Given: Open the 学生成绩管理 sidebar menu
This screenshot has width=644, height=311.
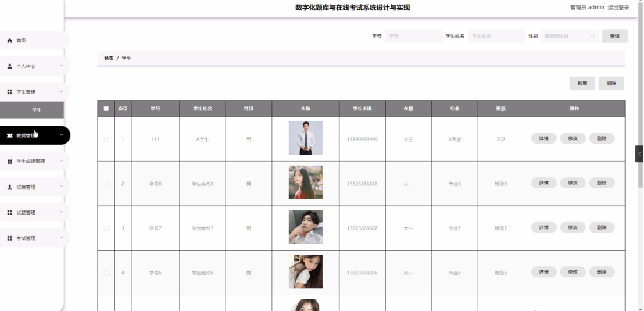Looking at the screenshot, I should click(35, 162).
